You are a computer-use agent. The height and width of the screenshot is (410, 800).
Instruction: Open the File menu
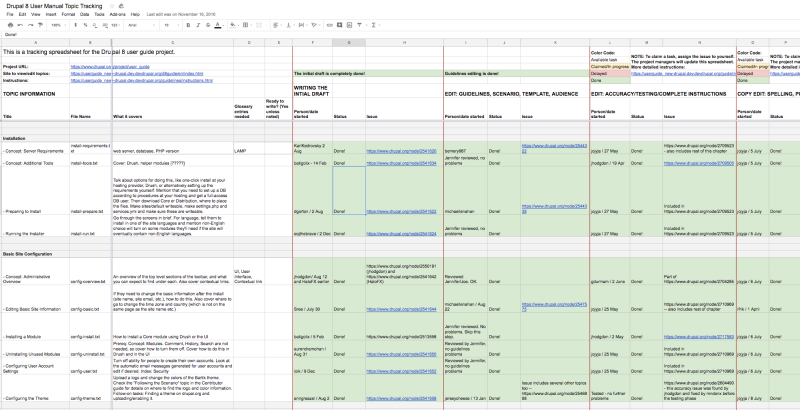tap(10, 14)
